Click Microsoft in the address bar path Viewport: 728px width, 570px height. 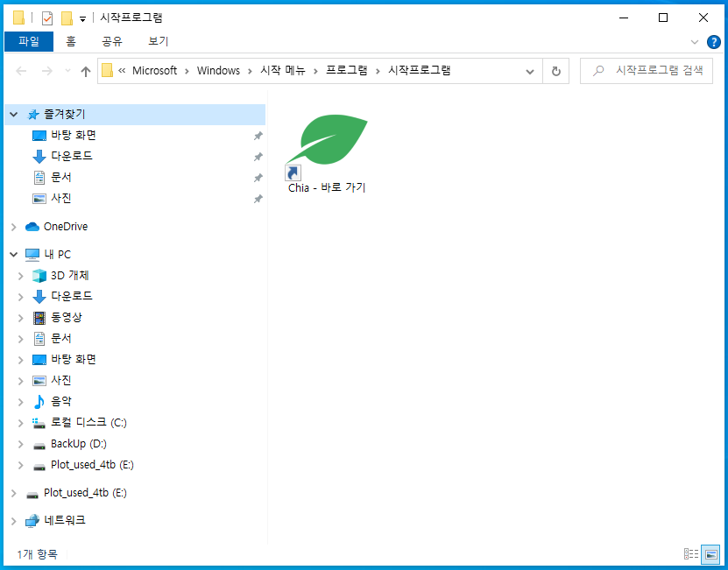pyautogui.click(x=154, y=71)
